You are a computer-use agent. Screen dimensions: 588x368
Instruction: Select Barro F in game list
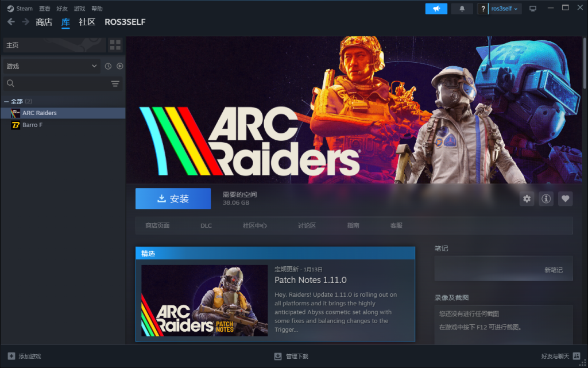(32, 125)
